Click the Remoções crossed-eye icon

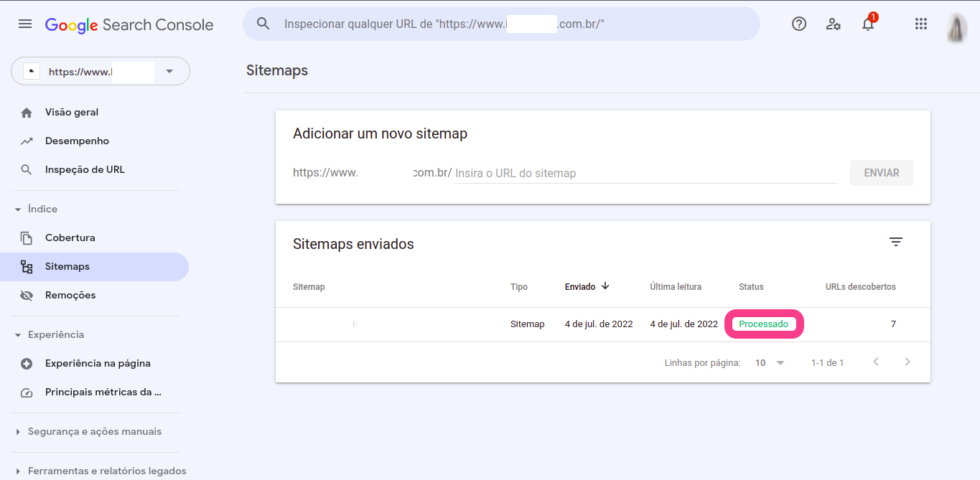point(27,296)
